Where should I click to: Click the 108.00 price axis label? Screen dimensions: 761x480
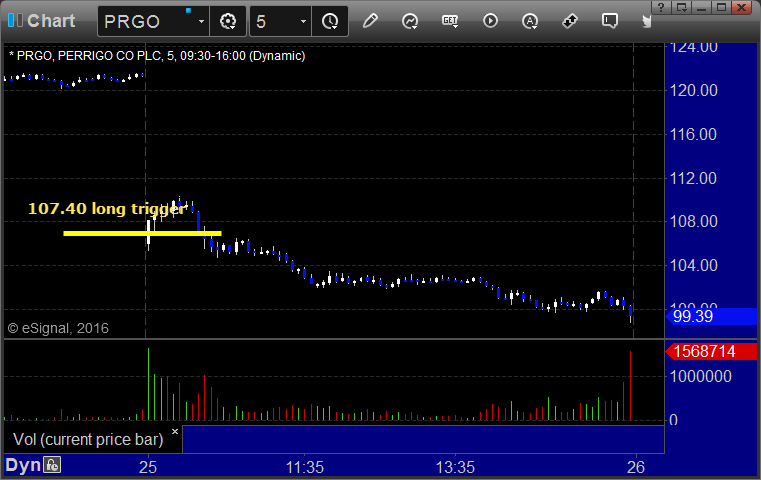coord(694,222)
